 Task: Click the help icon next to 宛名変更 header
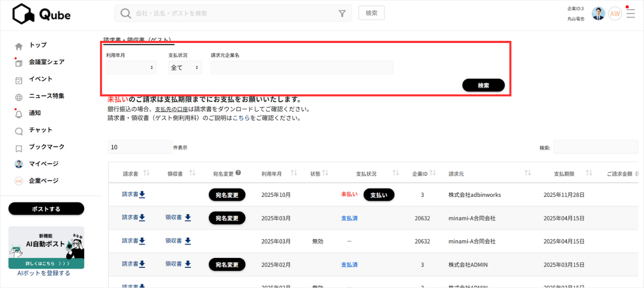[238, 173]
